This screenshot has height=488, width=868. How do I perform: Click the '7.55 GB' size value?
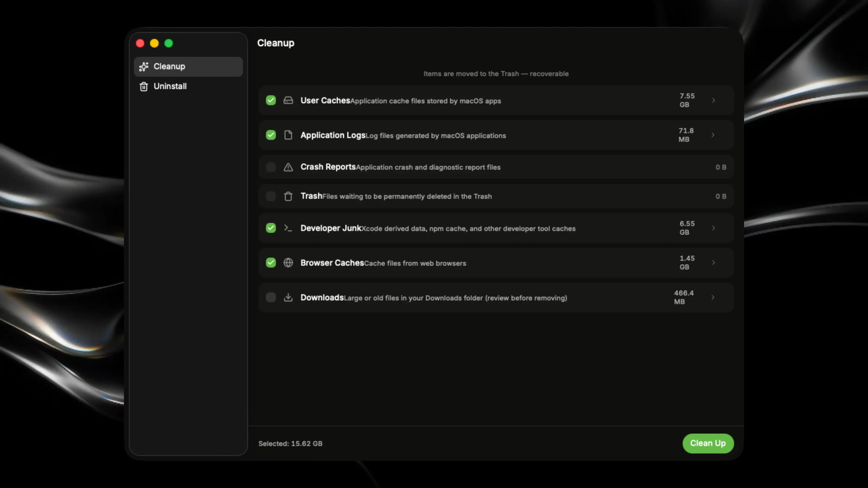tap(687, 100)
